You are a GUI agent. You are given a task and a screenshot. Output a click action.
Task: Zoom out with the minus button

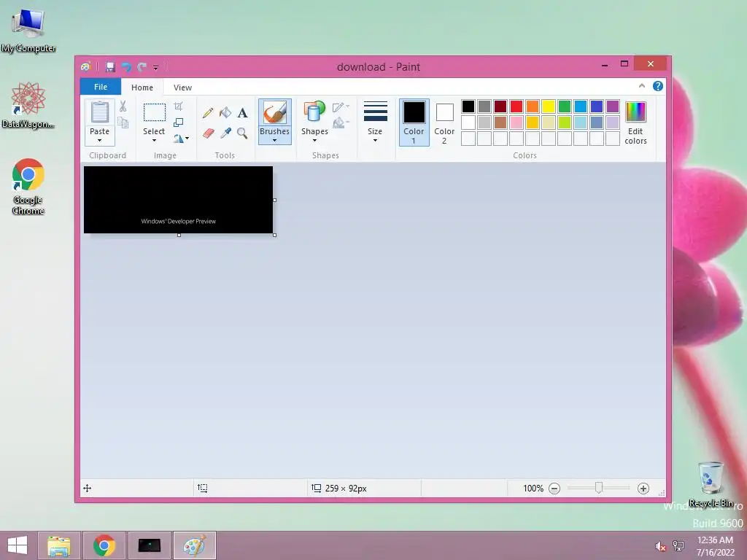pyautogui.click(x=554, y=488)
